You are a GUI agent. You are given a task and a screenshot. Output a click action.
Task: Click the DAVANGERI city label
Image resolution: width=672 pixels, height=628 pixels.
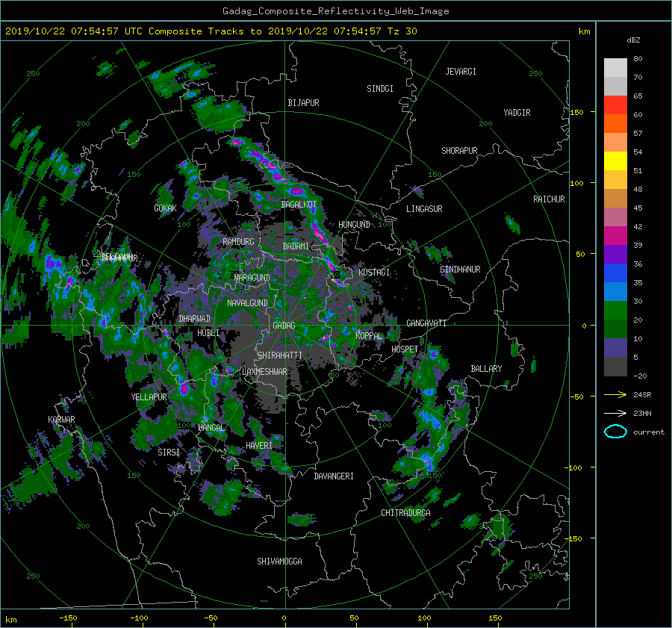pyautogui.click(x=334, y=476)
